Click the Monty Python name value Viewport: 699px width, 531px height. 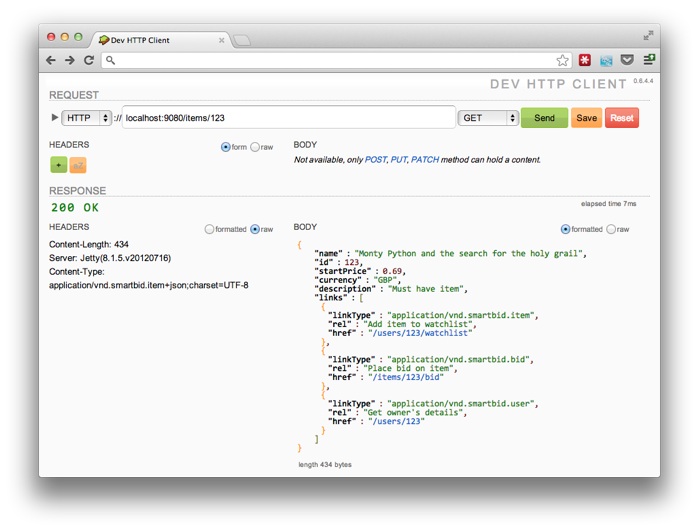pos(469,254)
